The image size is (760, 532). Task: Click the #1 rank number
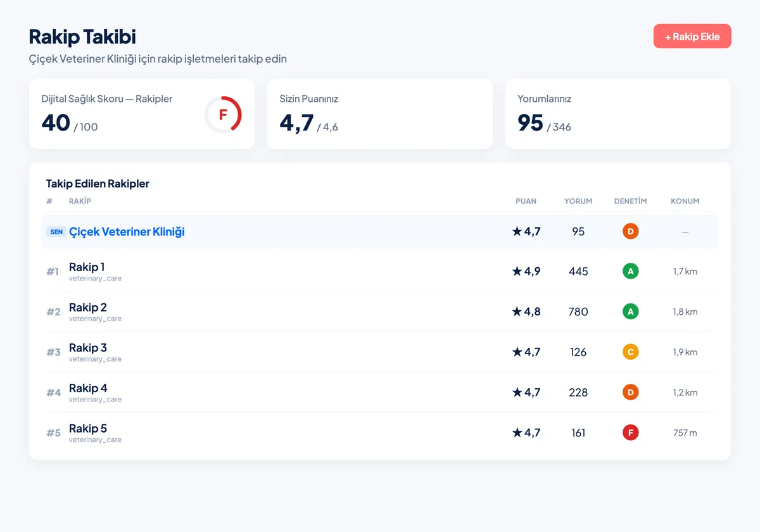[53, 272]
